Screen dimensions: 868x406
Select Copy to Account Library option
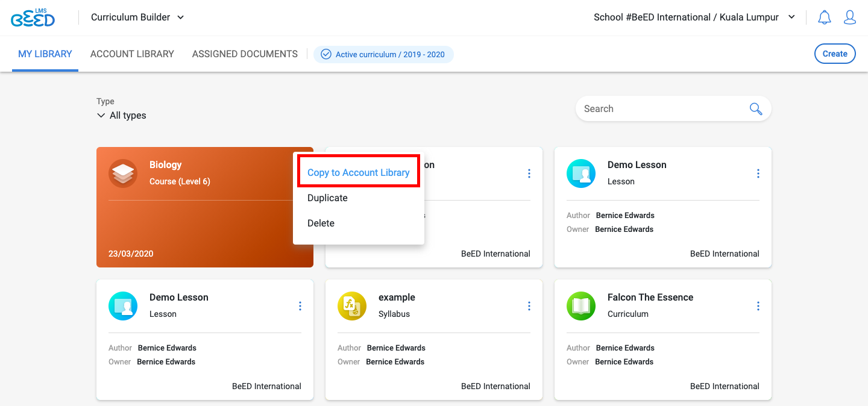pos(359,173)
